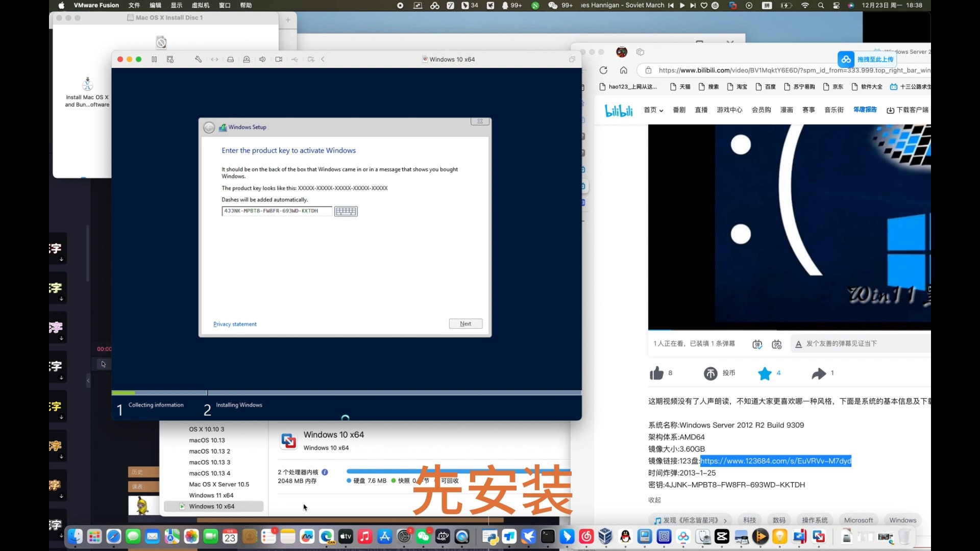The height and width of the screenshot is (551, 980).
Task: Click the 拖拽至此上传 upload button
Action: click(x=868, y=59)
